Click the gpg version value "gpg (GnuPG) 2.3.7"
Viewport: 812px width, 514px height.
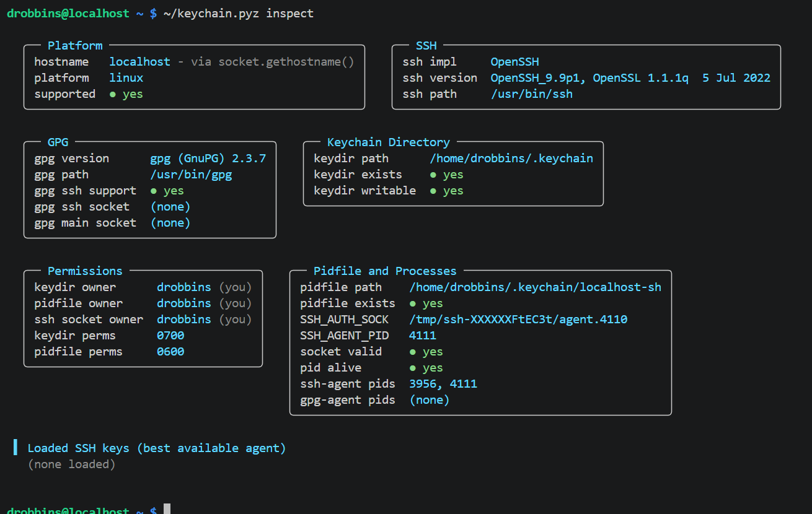coord(208,159)
